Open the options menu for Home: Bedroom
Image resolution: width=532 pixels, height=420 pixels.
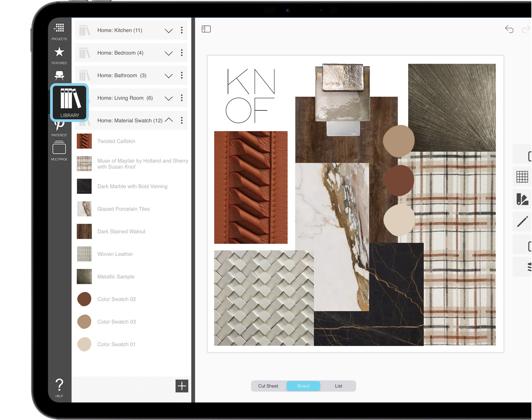point(182,53)
